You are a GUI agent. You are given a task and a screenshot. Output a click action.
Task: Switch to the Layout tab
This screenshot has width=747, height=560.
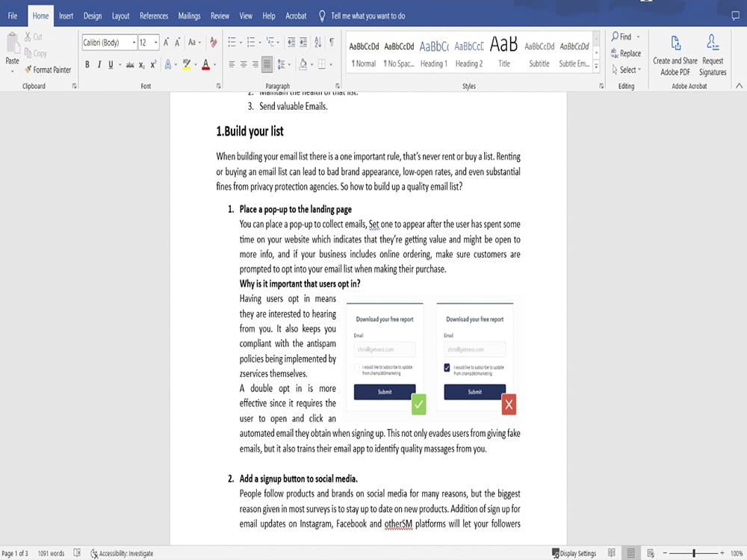coord(120,16)
